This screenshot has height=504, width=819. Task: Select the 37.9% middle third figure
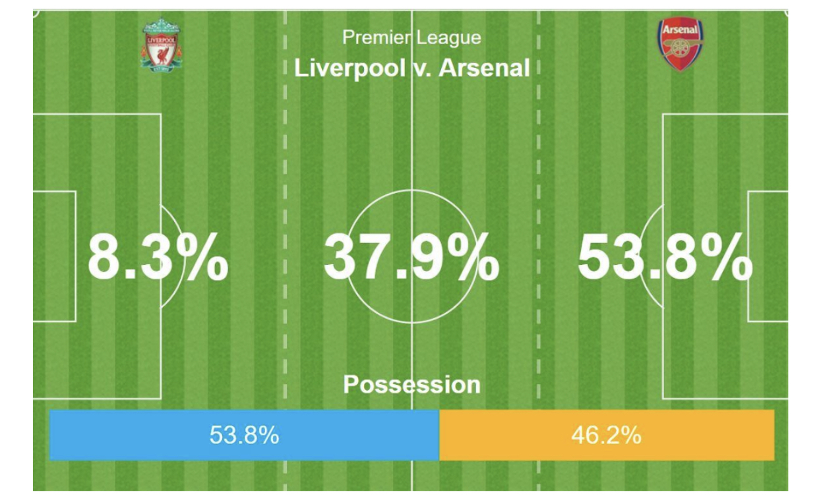[411, 257]
